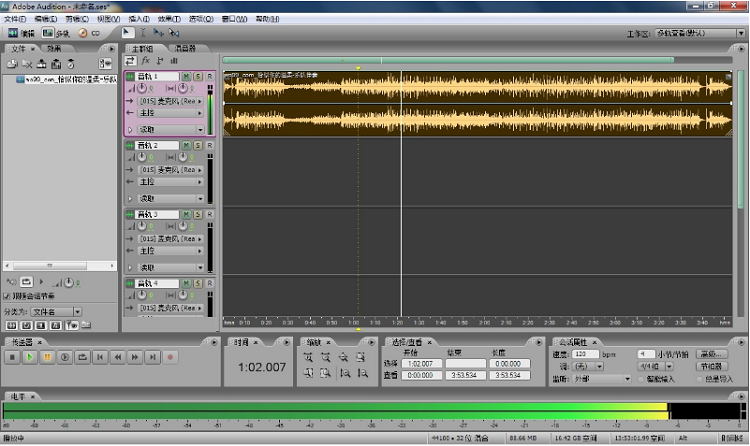
Task: Click the Stop button in transport panel
Action: (13, 356)
